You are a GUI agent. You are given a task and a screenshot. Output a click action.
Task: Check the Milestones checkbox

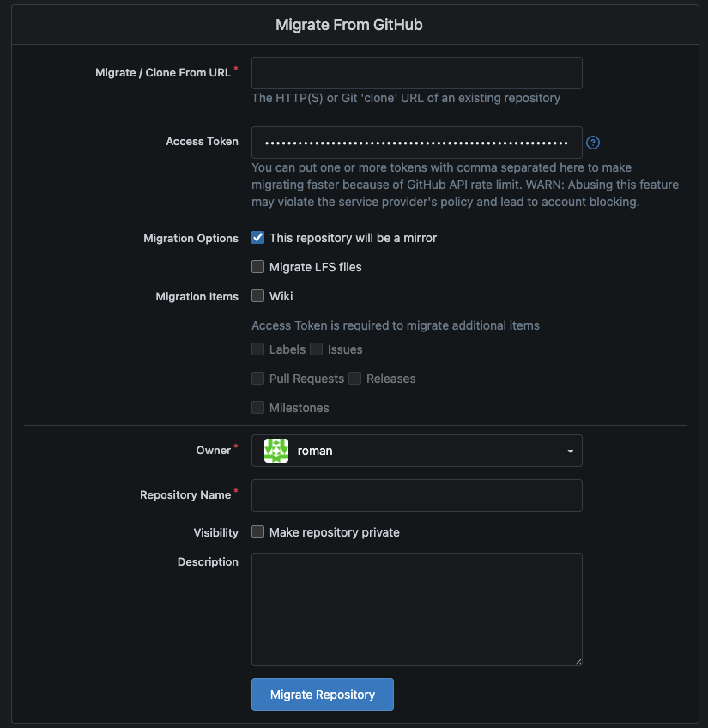(257, 408)
